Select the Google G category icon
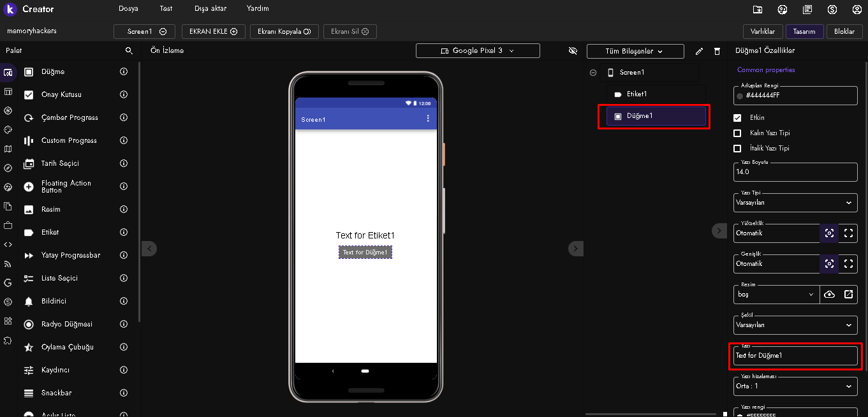 tap(8, 282)
